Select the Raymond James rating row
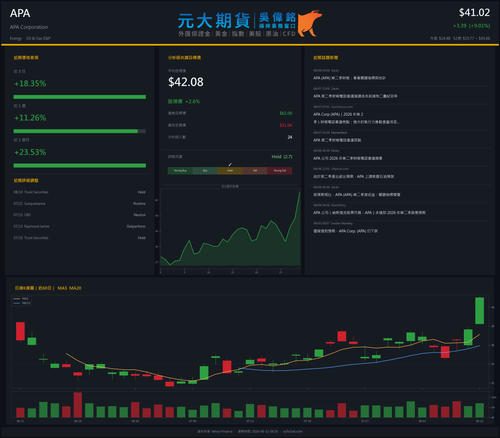The height and width of the screenshot is (438, 500). 80,226
